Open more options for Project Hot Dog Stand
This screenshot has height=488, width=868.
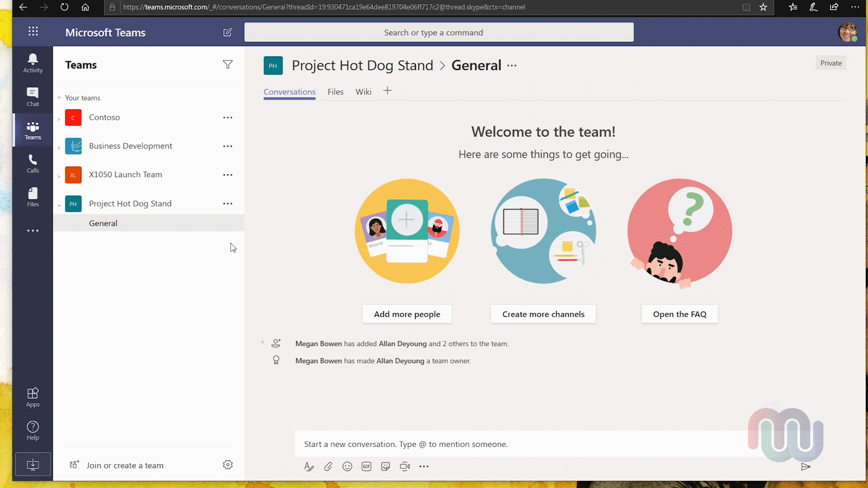[x=228, y=204]
